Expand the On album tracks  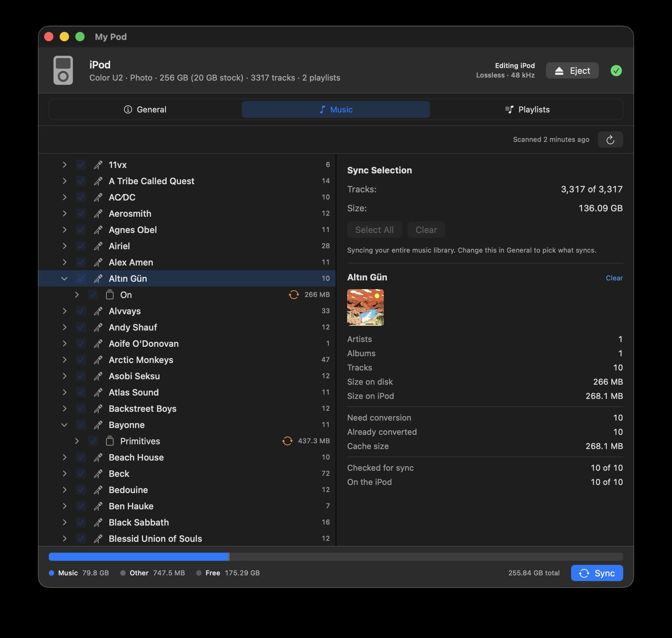77,295
